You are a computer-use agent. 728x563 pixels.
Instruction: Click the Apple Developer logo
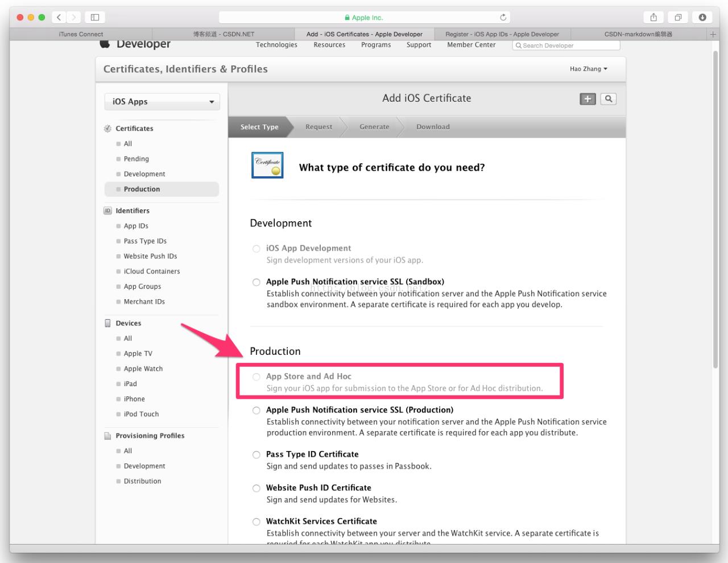click(x=135, y=44)
